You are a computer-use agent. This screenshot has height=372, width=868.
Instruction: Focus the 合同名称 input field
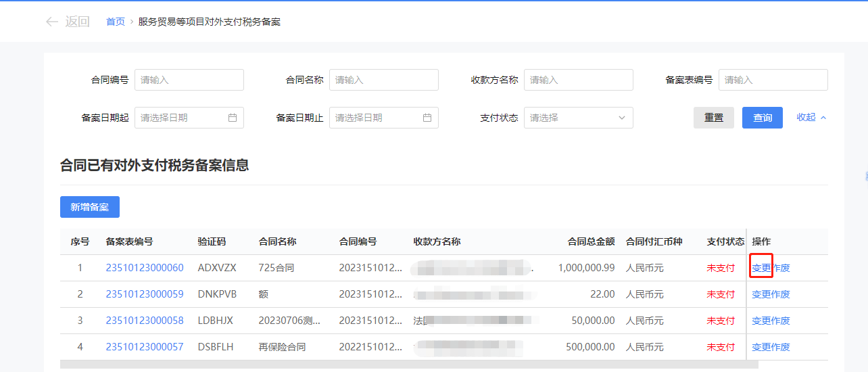pos(383,80)
